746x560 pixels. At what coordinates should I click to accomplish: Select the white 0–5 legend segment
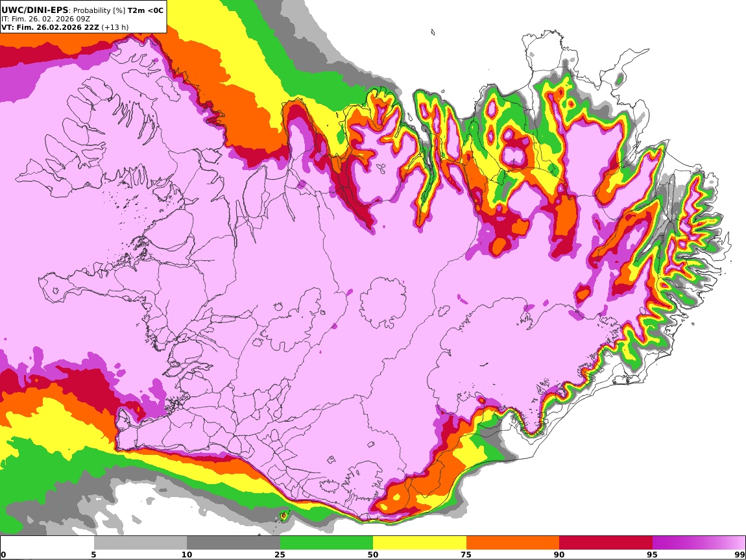47,542
